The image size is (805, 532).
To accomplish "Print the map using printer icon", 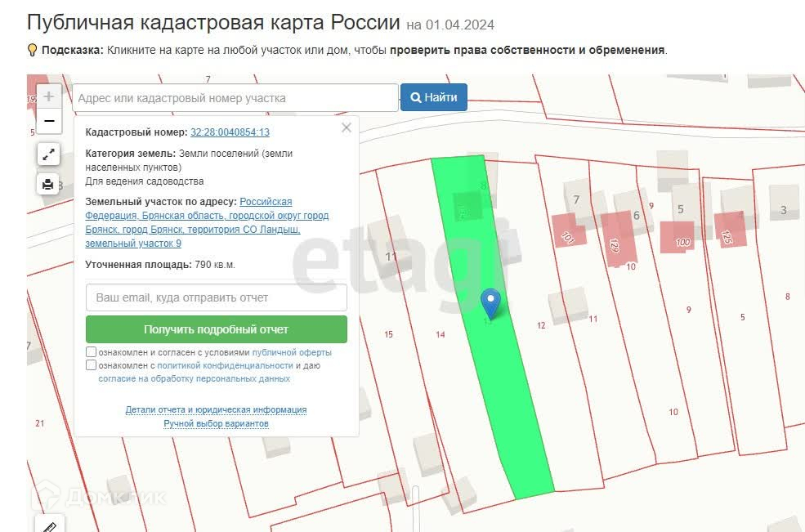I will (48, 184).
